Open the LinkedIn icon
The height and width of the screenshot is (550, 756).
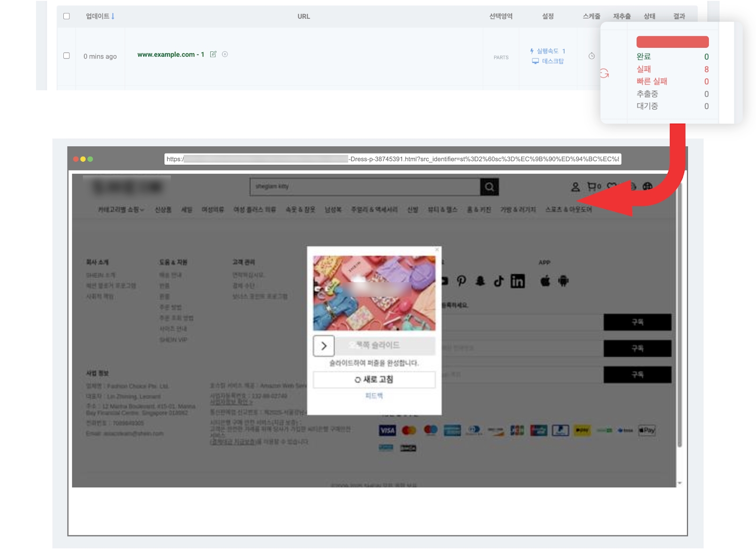(517, 281)
